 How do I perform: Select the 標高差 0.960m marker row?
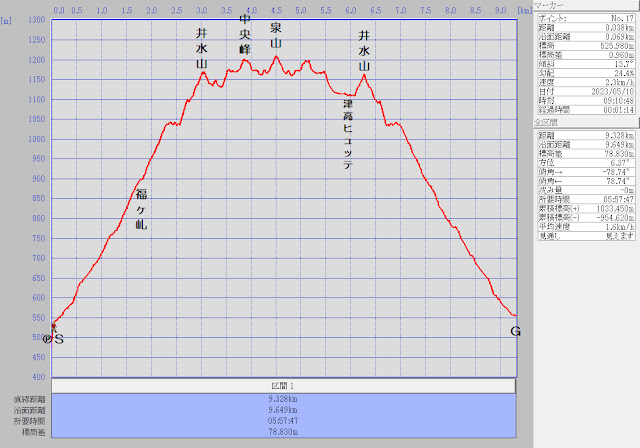pyautogui.click(x=586, y=55)
